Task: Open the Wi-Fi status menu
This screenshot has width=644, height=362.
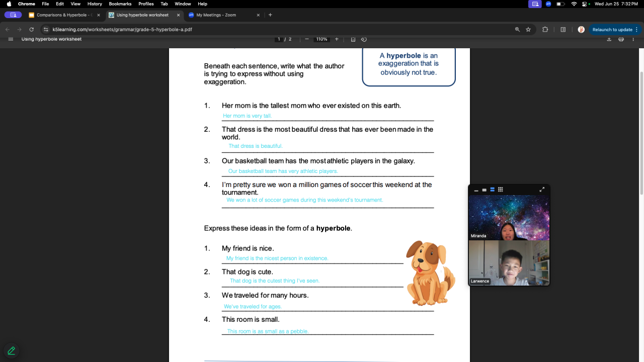Action: click(x=574, y=4)
